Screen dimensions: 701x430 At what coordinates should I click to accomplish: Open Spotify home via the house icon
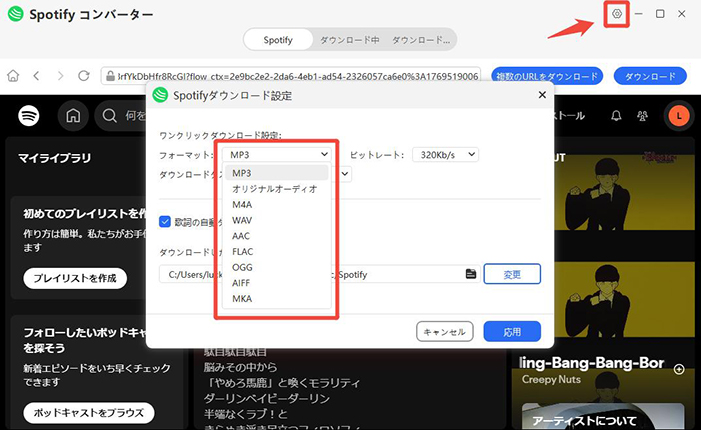coord(73,116)
